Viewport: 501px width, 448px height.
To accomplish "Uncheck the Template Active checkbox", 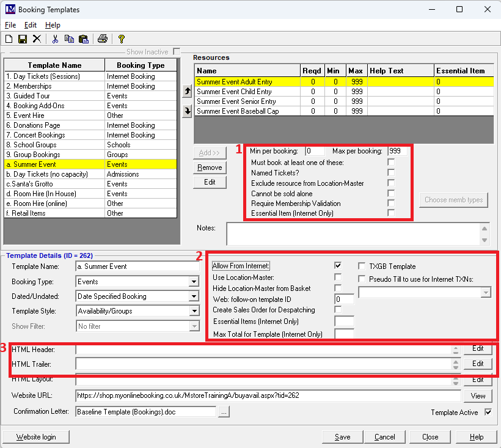I will (x=488, y=412).
